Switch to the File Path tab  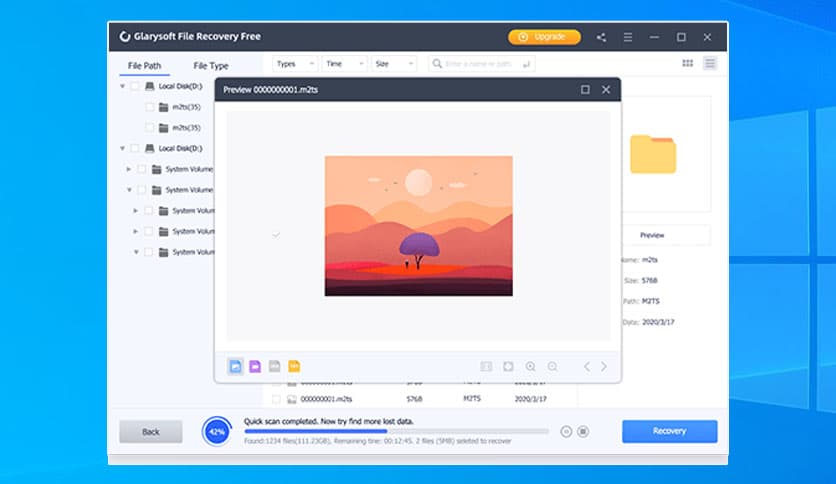click(x=144, y=66)
